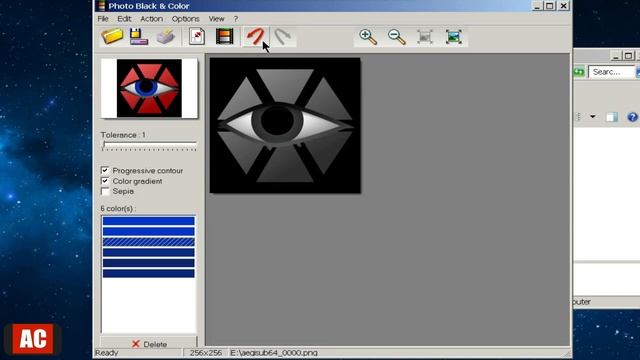Click the E:\aegisub64_0000.png path in status bar
The width and height of the screenshot is (640, 360).
(274, 353)
